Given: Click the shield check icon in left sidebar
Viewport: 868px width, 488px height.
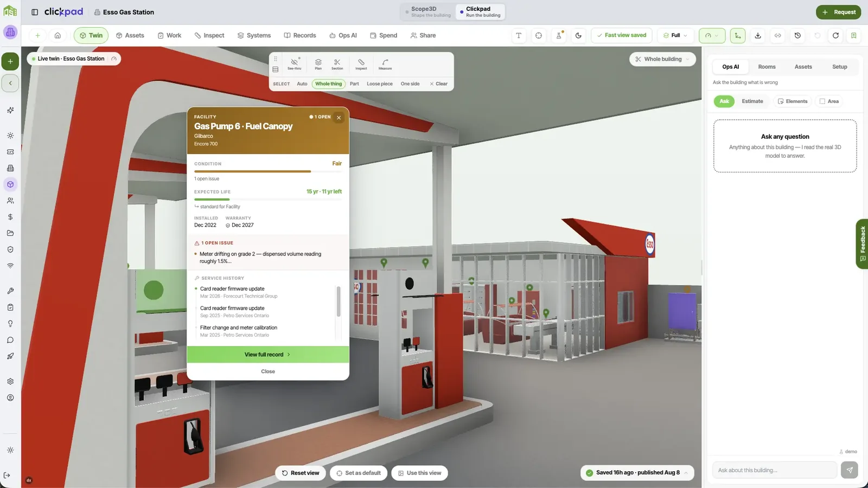Looking at the screenshot, I should pos(10,249).
